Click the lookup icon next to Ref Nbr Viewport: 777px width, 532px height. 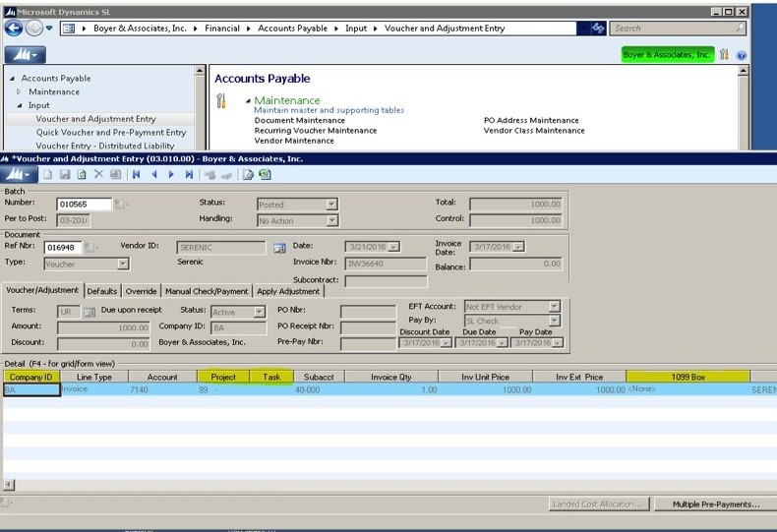[89, 247]
